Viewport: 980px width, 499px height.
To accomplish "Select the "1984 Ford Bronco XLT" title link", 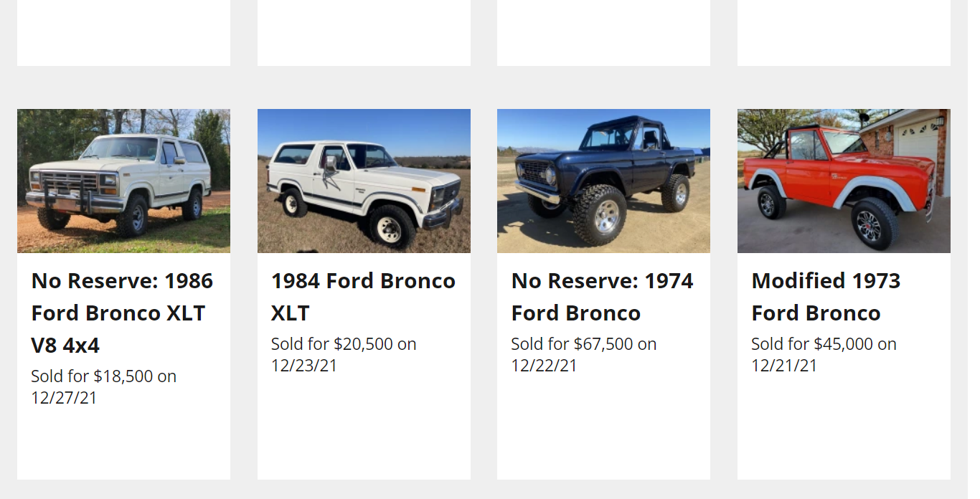I will (x=363, y=296).
